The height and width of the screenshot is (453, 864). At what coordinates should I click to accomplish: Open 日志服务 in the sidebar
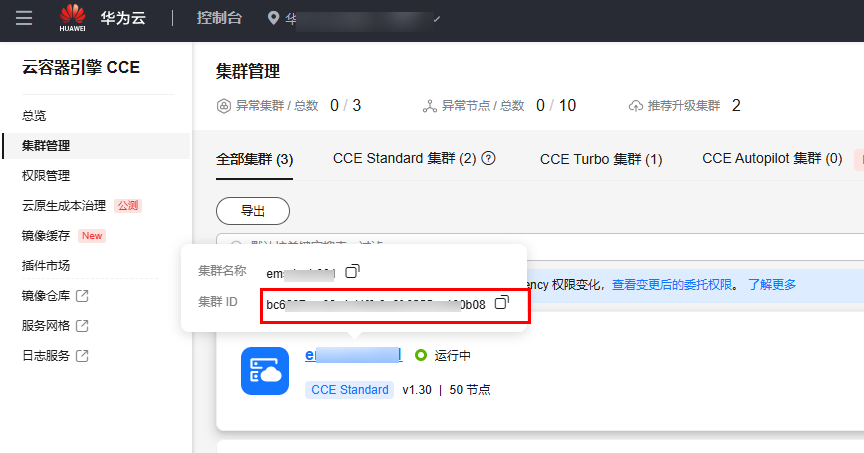coord(46,355)
